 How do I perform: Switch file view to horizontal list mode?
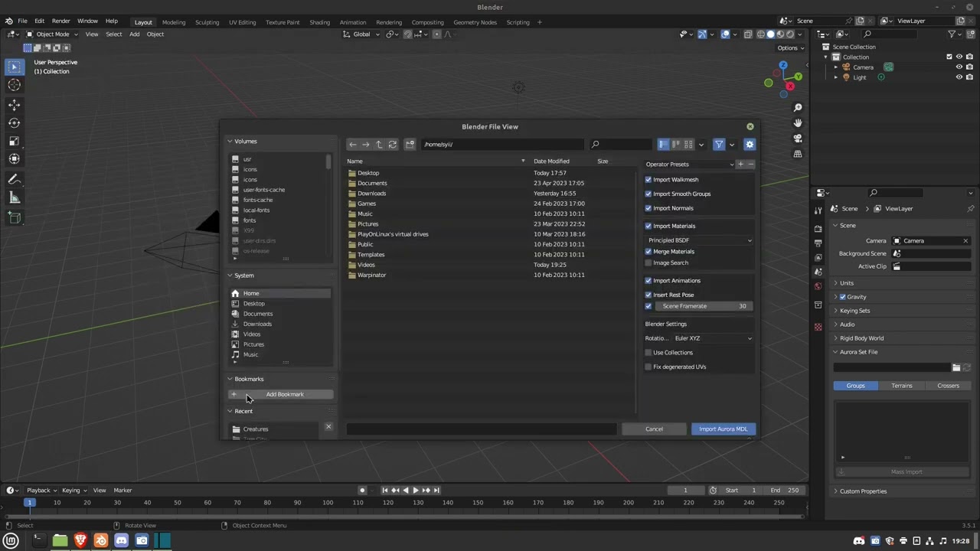(x=676, y=145)
